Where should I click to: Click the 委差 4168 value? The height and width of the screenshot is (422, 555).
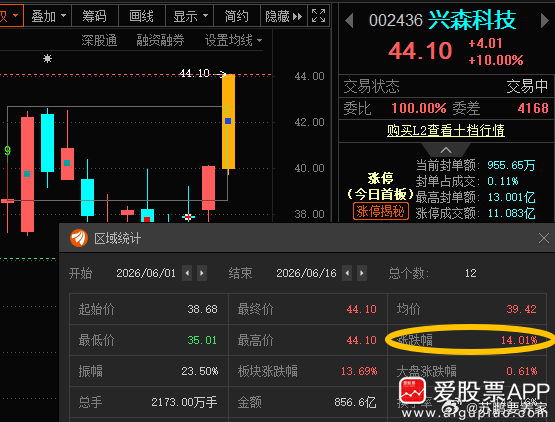[x=533, y=108]
